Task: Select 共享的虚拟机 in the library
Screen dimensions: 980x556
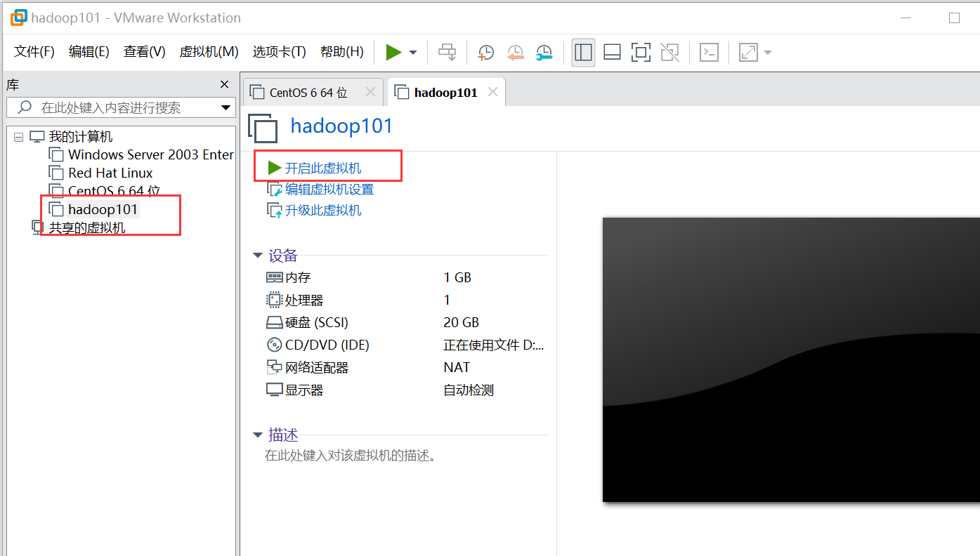Action: point(86,227)
